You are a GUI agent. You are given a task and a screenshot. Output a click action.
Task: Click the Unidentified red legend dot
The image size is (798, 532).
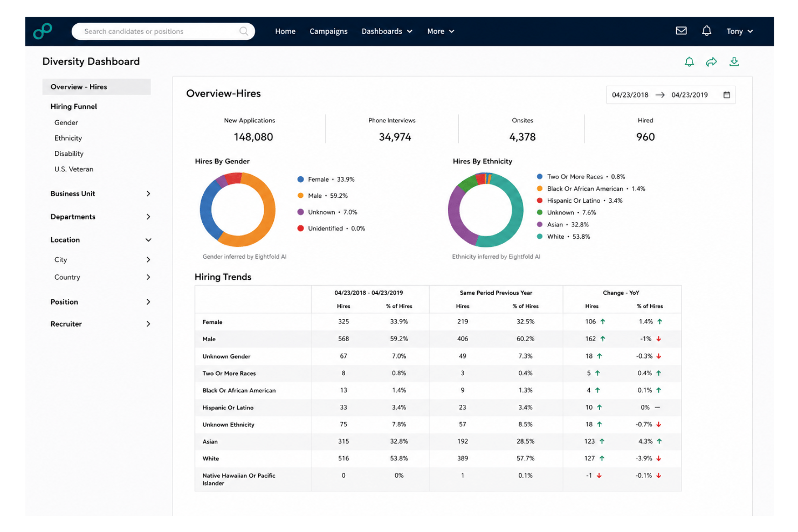[300, 229]
